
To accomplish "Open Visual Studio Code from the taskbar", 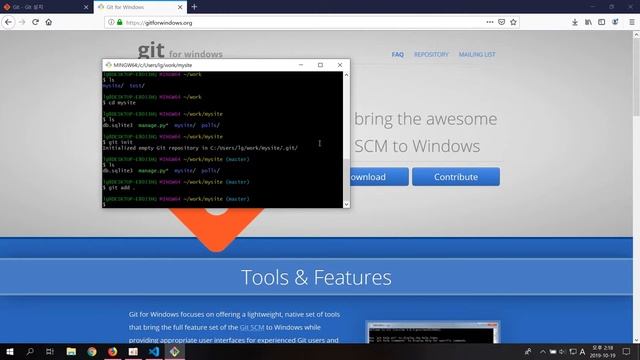I will tap(154, 351).
